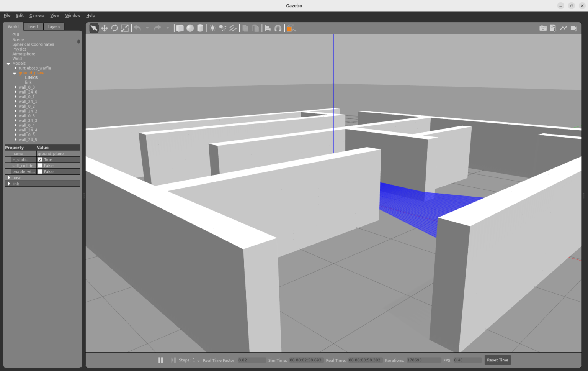Screen dimensions: 588x371
Task: Select the translate mode tool
Action: pos(104,28)
